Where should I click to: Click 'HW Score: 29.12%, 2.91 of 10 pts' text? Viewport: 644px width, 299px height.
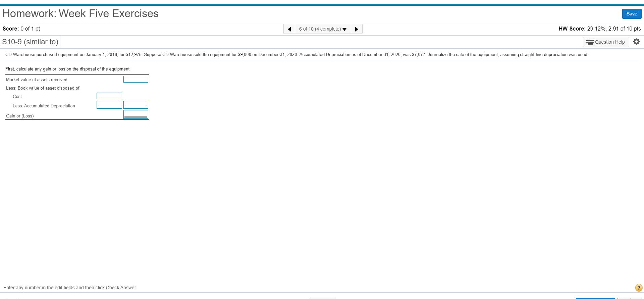pos(599,29)
